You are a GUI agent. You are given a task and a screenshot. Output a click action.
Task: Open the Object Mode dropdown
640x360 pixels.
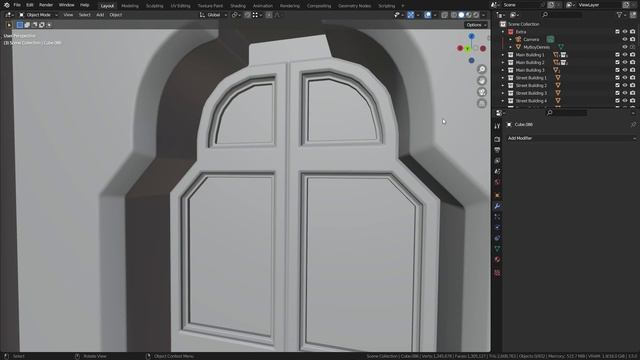tap(39, 15)
